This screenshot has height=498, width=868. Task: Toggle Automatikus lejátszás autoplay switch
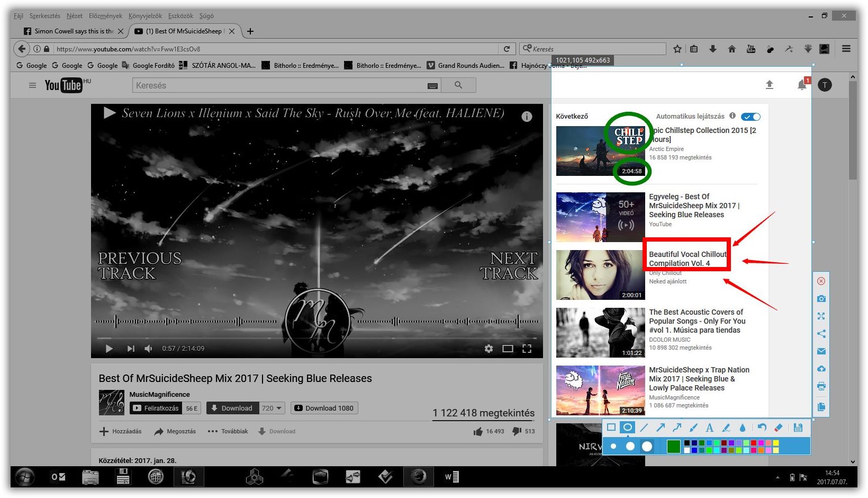(x=751, y=117)
